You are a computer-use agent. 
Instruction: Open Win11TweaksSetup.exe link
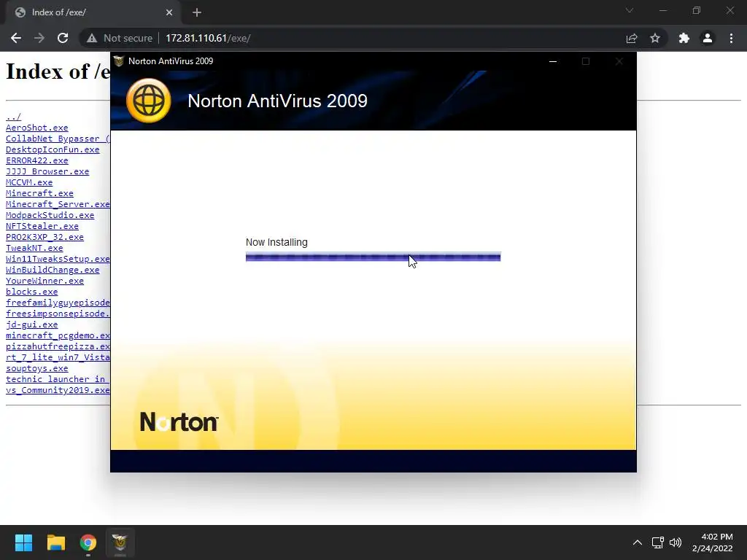coord(58,259)
